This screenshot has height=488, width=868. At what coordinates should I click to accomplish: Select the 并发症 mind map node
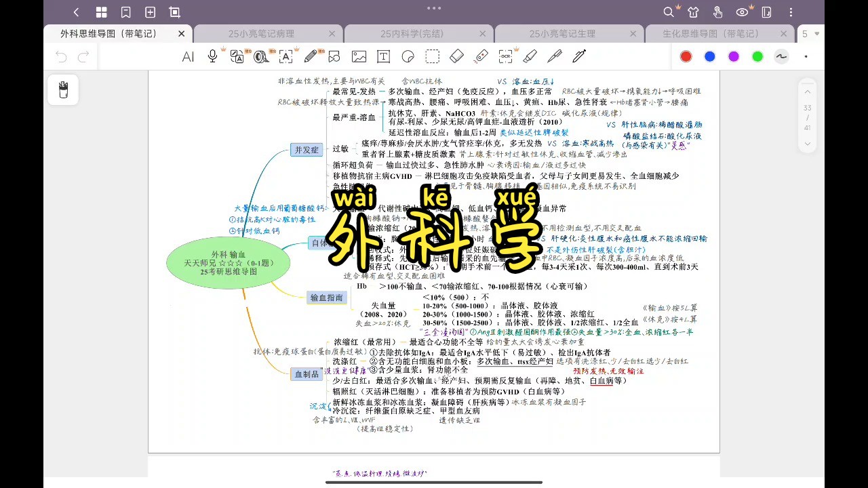coord(306,150)
